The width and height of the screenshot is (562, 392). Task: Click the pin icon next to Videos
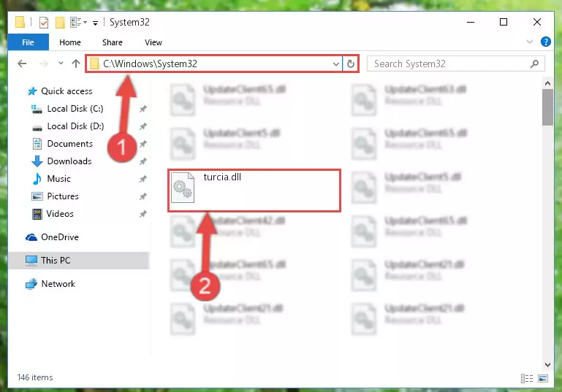tap(143, 214)
